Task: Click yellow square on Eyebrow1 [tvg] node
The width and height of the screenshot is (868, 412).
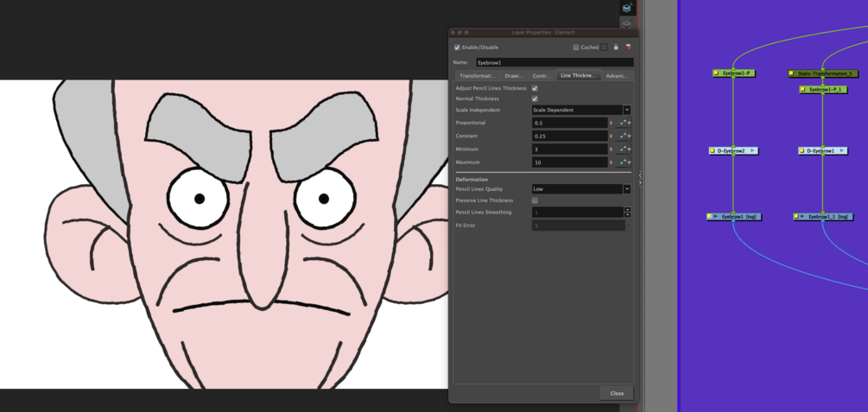Action: [x=710, y=217]
